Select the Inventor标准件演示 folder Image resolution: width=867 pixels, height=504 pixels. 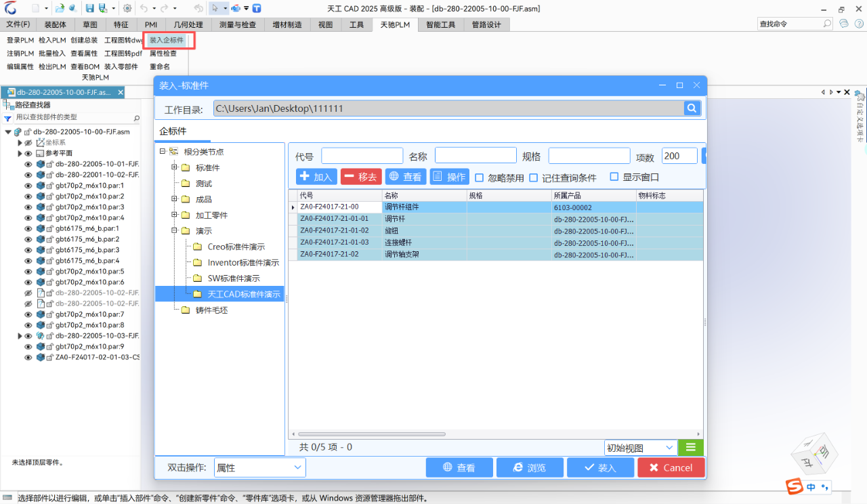click(243, 263)
